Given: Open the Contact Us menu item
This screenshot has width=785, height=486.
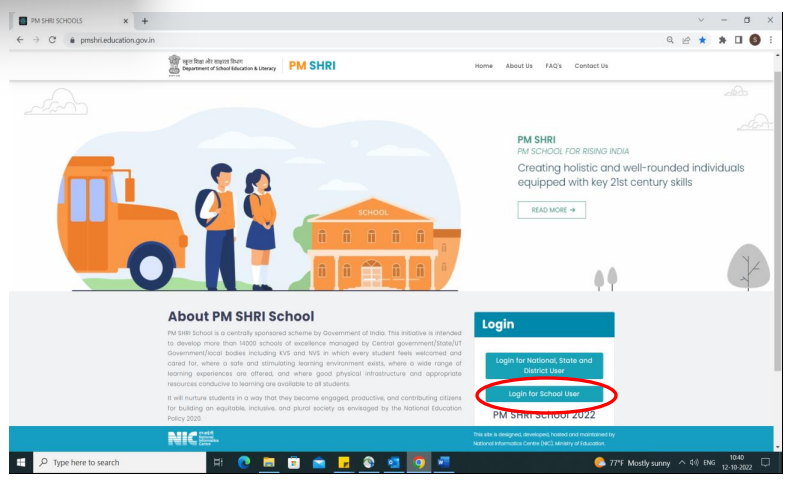Looking at the screenshot, I should pos(591,66).
